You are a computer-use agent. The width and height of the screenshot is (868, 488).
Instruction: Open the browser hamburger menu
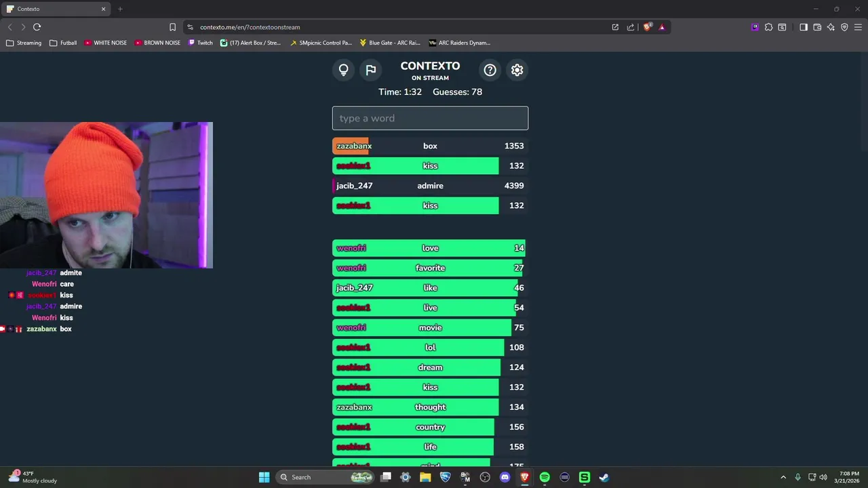pos(858,27)
